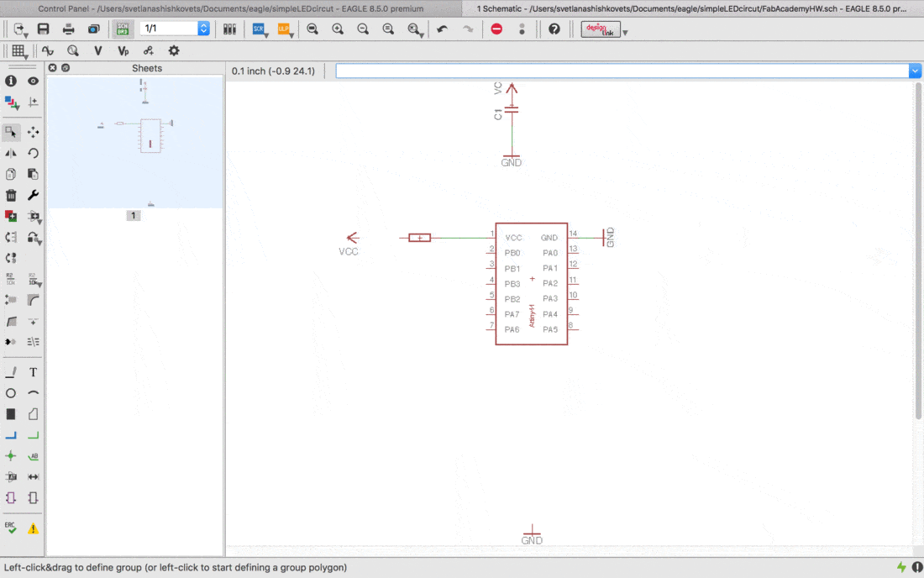Screen dimensions: 924x578
Task: Select the blue Bus tool
Action: (x=11, y=435)
